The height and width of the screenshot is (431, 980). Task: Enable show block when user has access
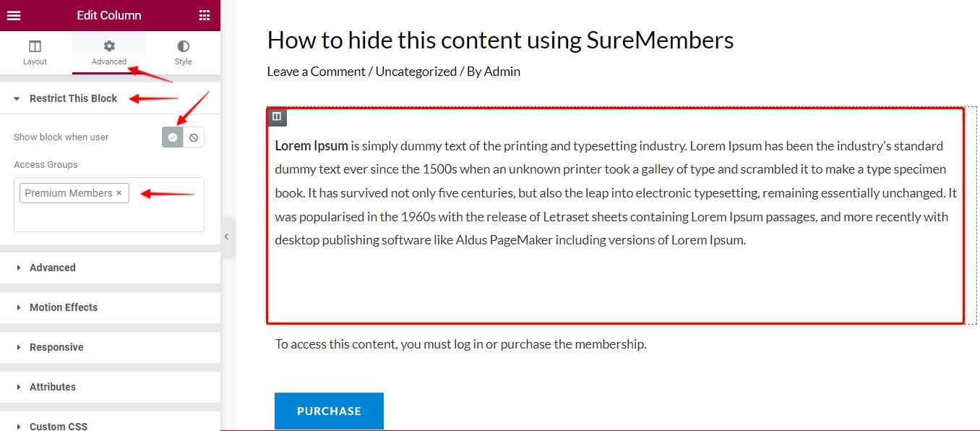pos(173,137)
